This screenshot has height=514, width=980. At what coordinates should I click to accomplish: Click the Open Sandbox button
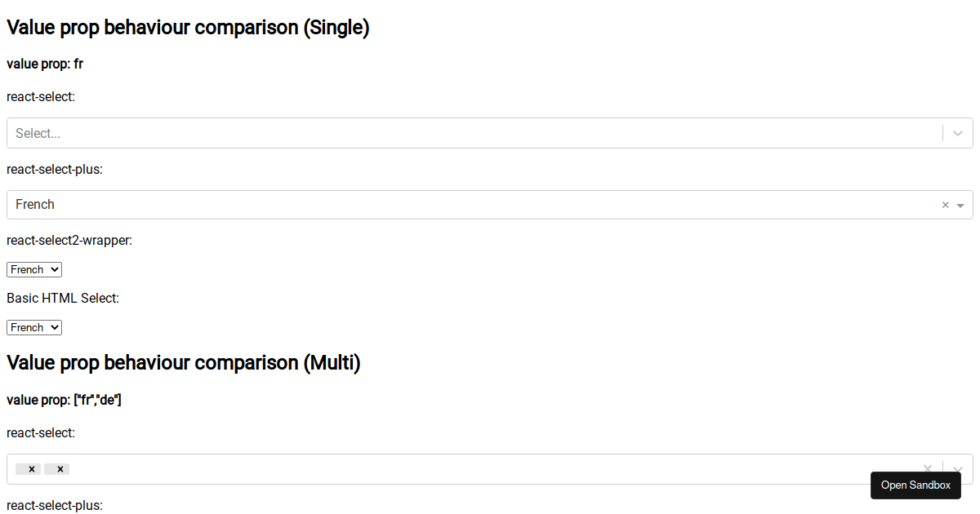(915, 485)
